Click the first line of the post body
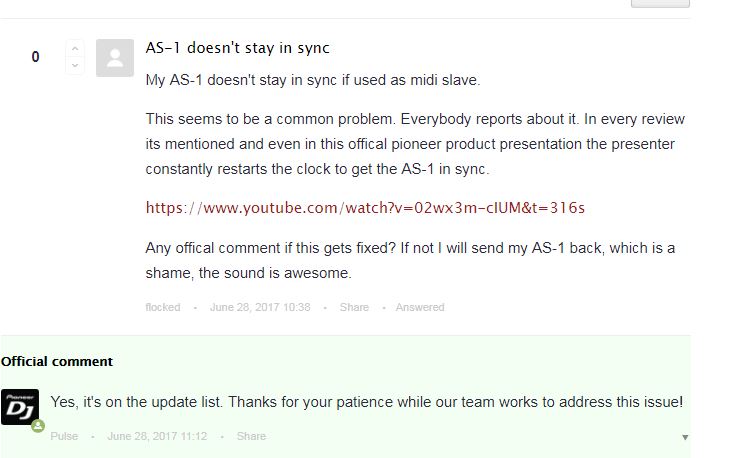The image size is (734, 458). [313, 80]
